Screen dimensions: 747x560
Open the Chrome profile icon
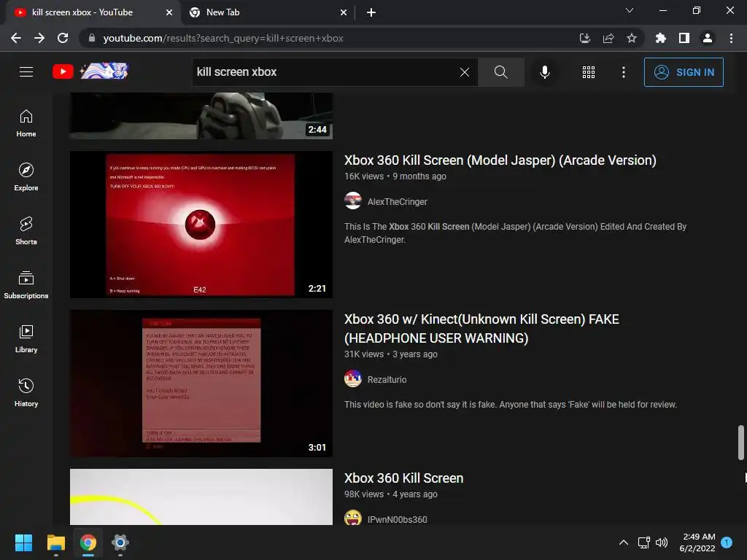pyautogui.click(x=708, y=38)
